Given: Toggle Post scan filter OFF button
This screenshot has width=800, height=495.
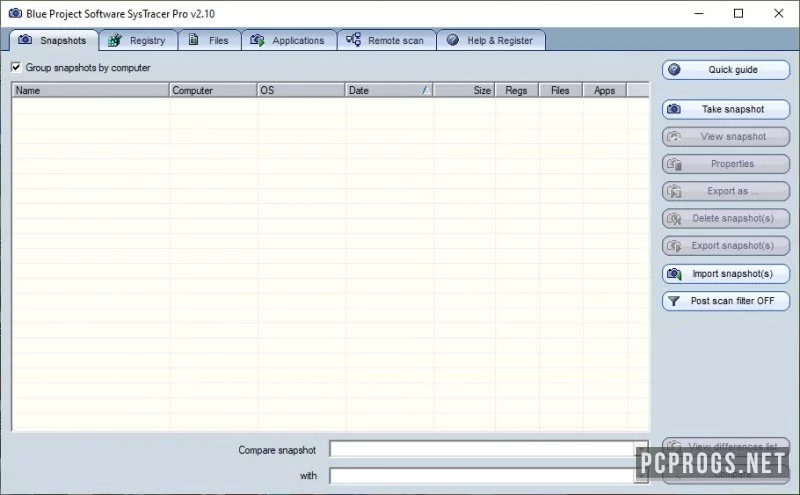Looking at the screenshot, I should 726,301.
